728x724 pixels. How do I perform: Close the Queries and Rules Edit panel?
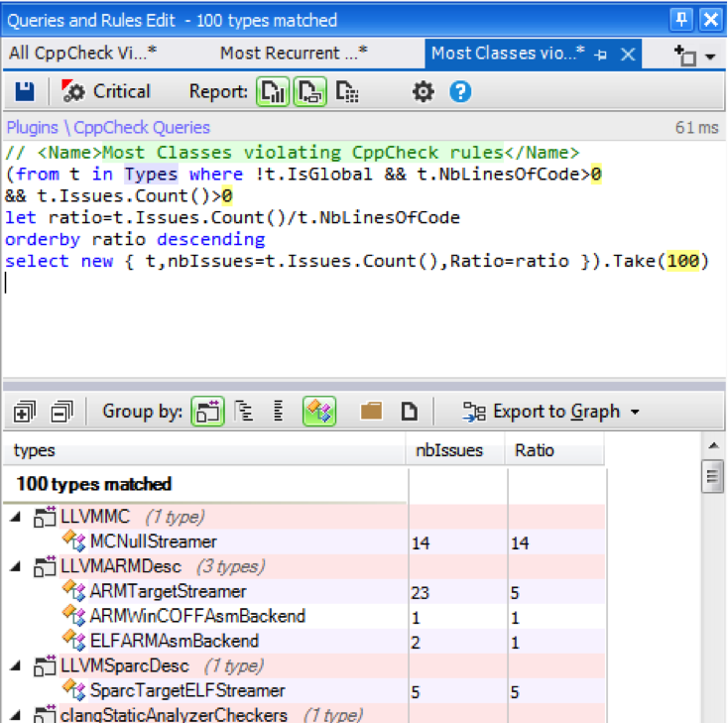click(x=711, y=20)
